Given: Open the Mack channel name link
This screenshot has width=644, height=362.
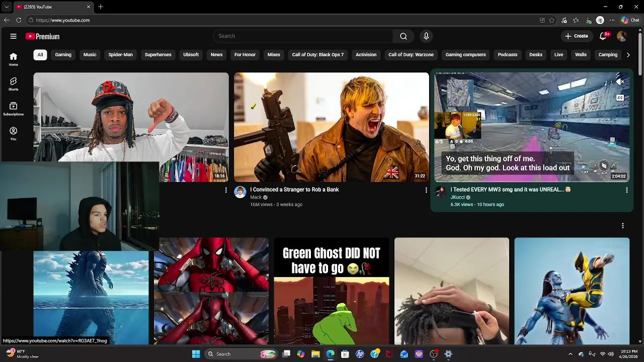Looking at the screenshot, I should pos(256,198).
